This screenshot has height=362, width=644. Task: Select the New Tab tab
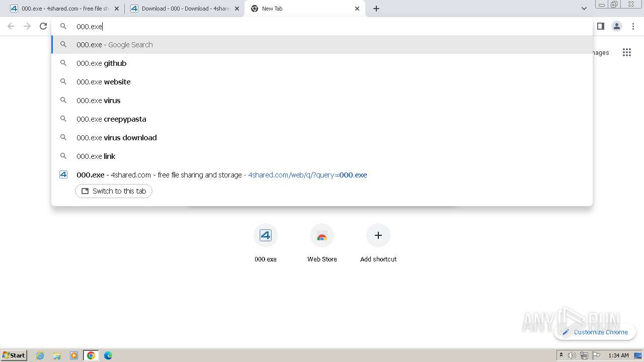(305, 9)
